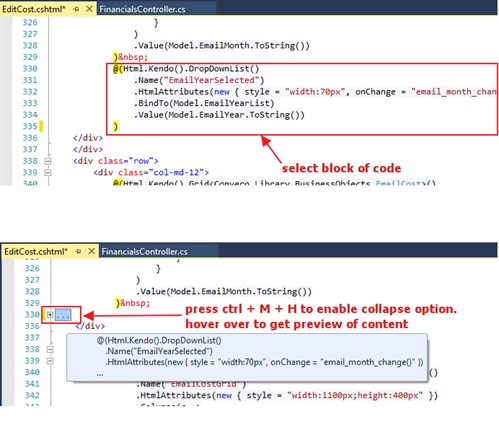Click line number 334 in the margin
The height and width of the screenshot is (440, 499).
tap(30, 115)
